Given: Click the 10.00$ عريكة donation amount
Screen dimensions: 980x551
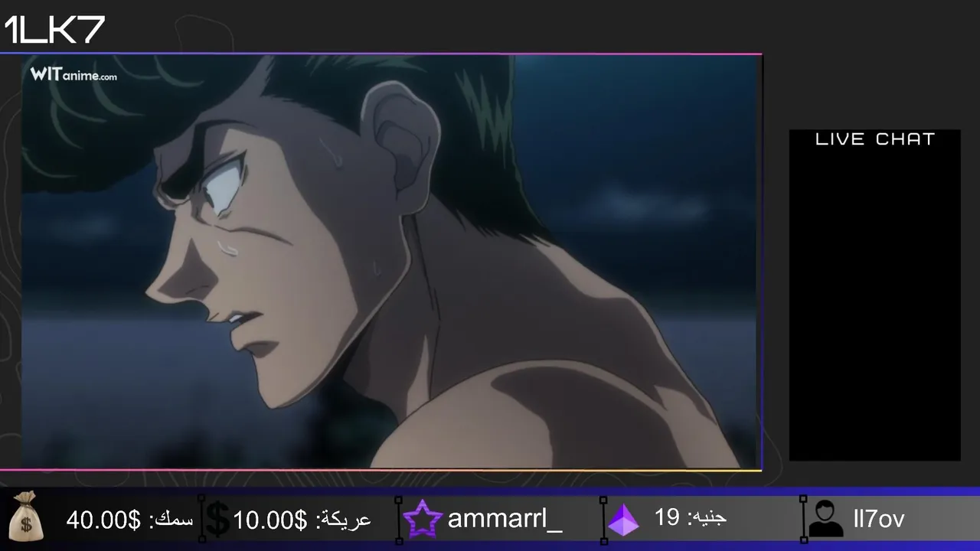Looking at the screenshot, I should click(302, 520).
